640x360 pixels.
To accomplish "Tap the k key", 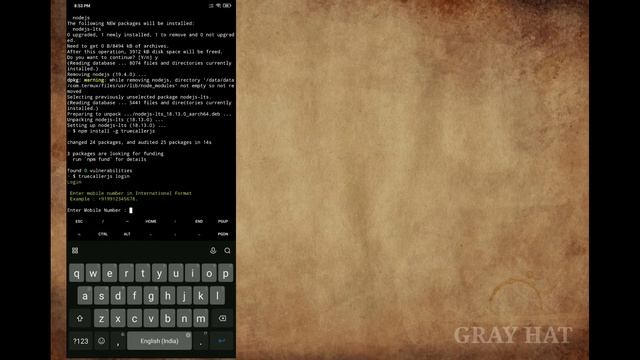I will tap(200, 296).
